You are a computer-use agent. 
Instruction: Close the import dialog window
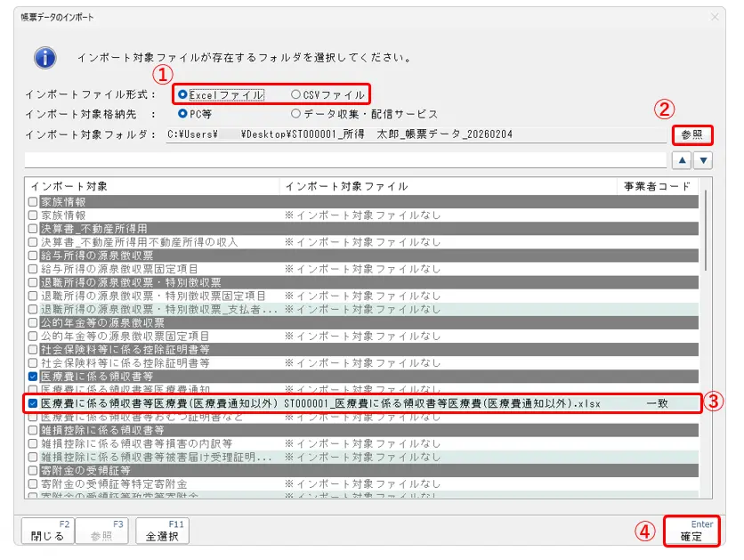(716, 17)
